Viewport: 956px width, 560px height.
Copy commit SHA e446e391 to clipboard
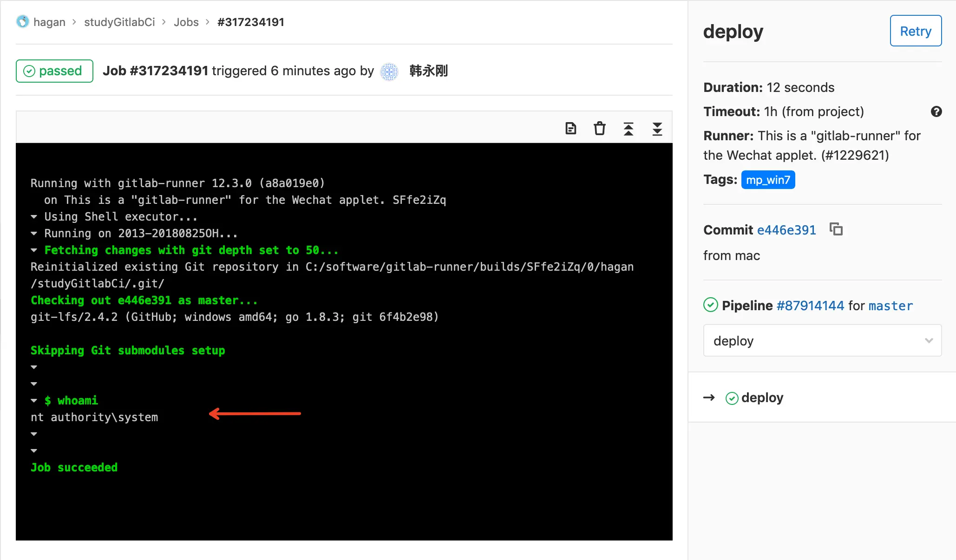pos(836,229)
